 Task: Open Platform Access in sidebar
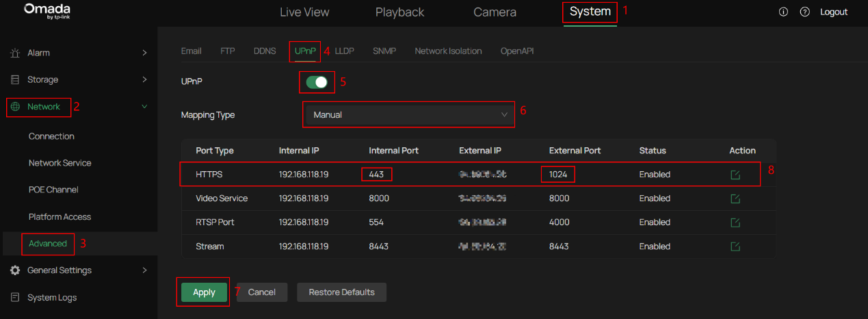point(60,217)
